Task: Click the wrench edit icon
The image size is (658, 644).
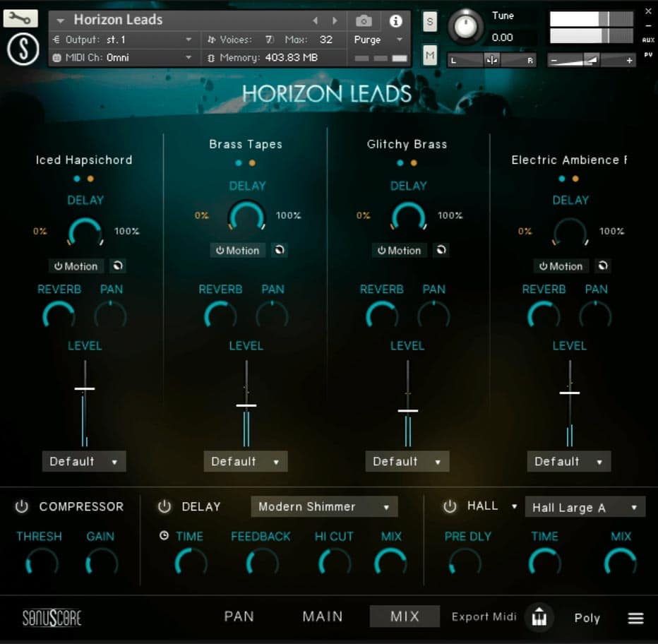Action: (x=20, y=18)
